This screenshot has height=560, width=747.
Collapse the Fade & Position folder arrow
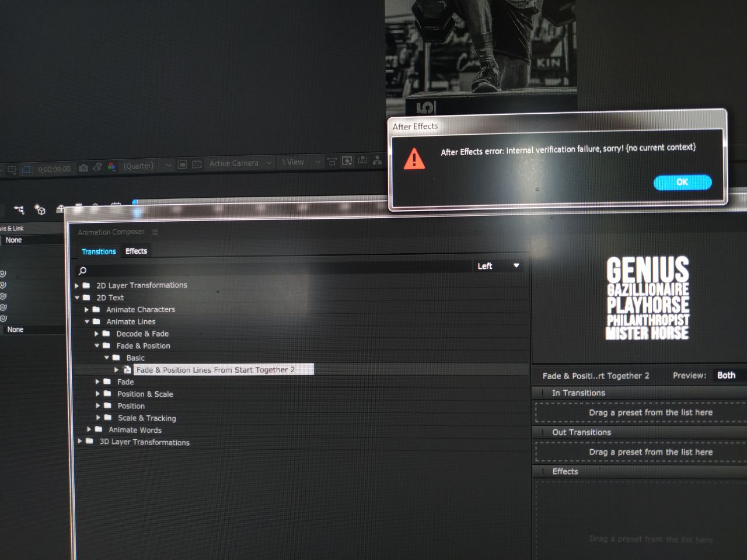pyautogui.click(x=97, y=345)
